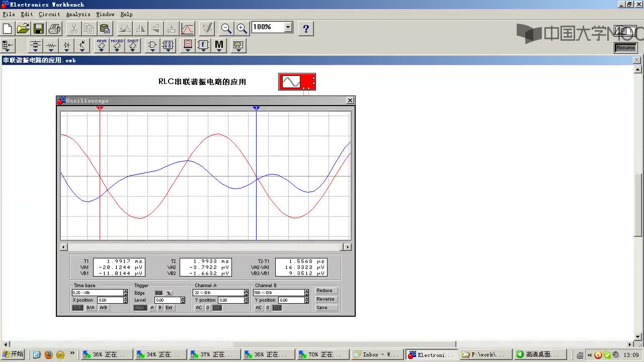This screenshot has width=644, height=362.
Task: Open the Analog ICs parts bin
Action: click(x=102, y=46)
